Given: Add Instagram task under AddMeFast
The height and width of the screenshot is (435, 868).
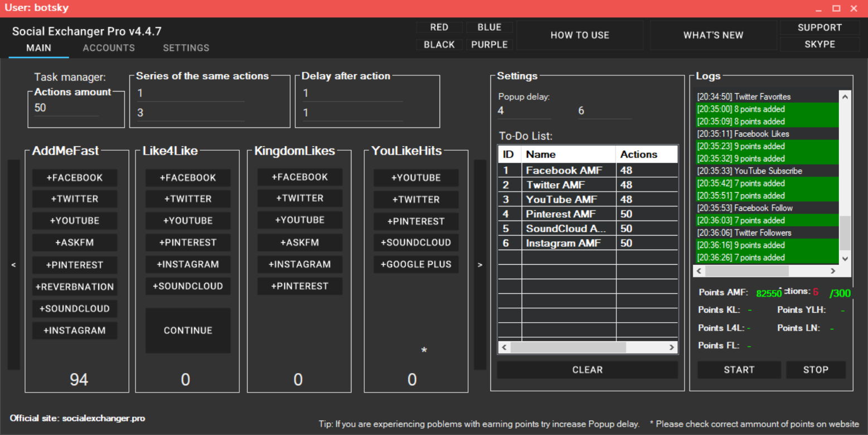Looking at the screenshot, I should click(x=75, y=331).
